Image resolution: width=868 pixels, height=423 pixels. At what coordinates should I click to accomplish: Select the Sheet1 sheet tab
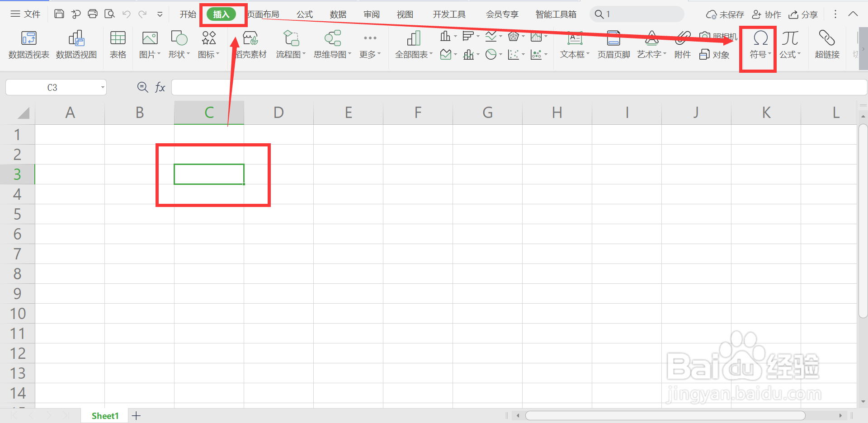105,416
